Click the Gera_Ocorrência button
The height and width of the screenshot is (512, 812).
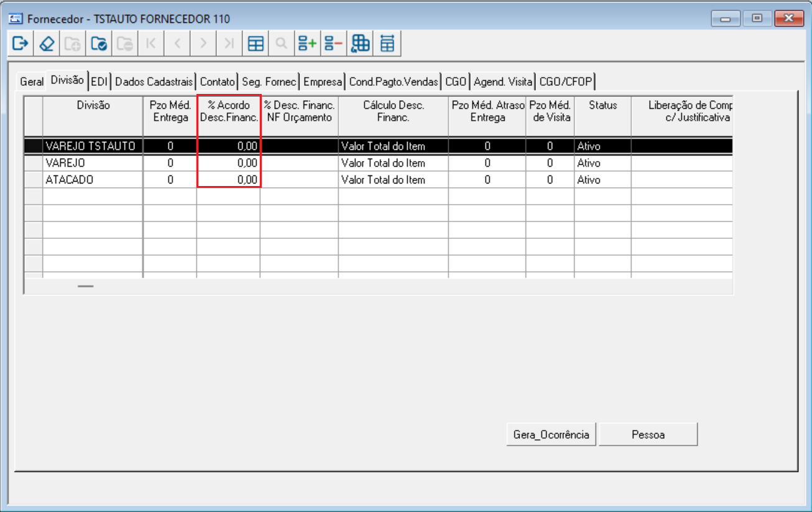click(551, 435)
